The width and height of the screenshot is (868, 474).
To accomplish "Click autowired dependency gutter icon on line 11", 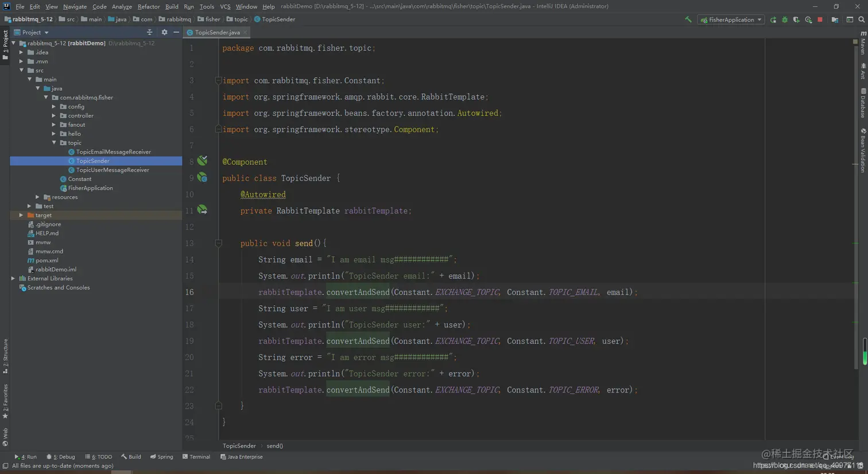I will pyautogui.click(x=203, y=210).
